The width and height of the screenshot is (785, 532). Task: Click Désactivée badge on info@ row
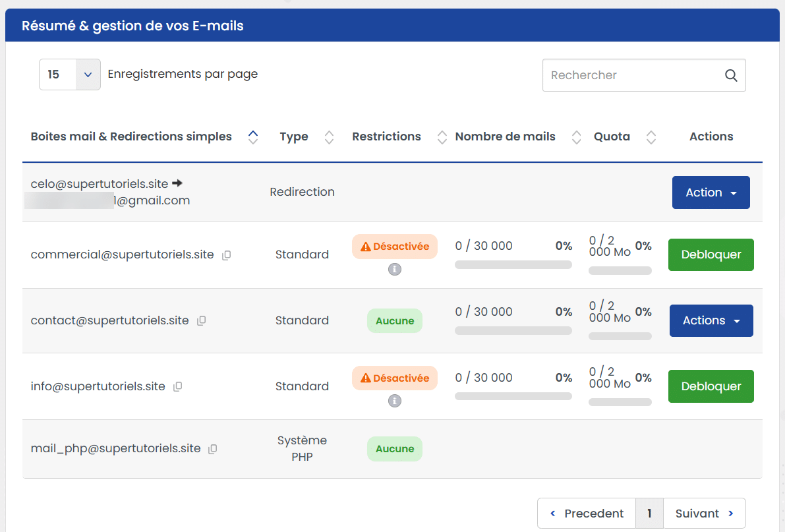(395, 378)
